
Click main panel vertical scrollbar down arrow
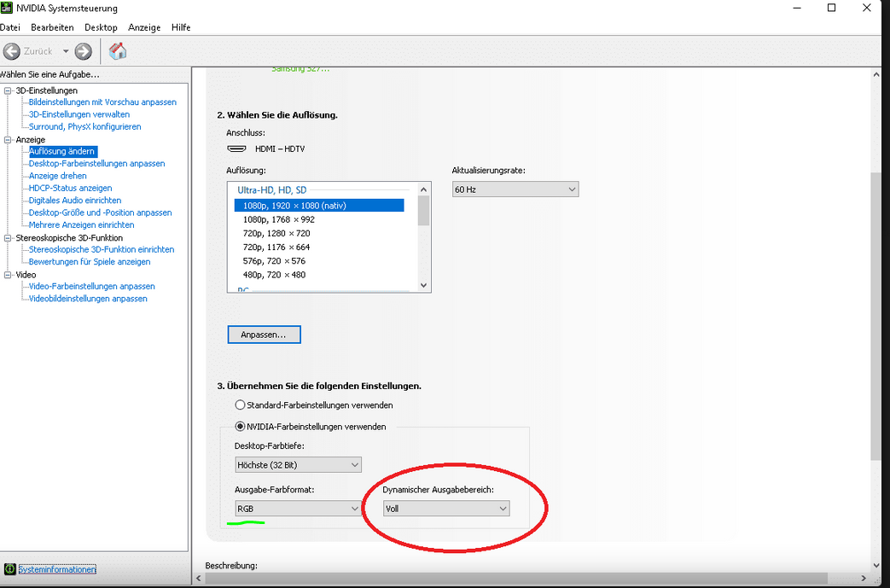coord(877,566)
